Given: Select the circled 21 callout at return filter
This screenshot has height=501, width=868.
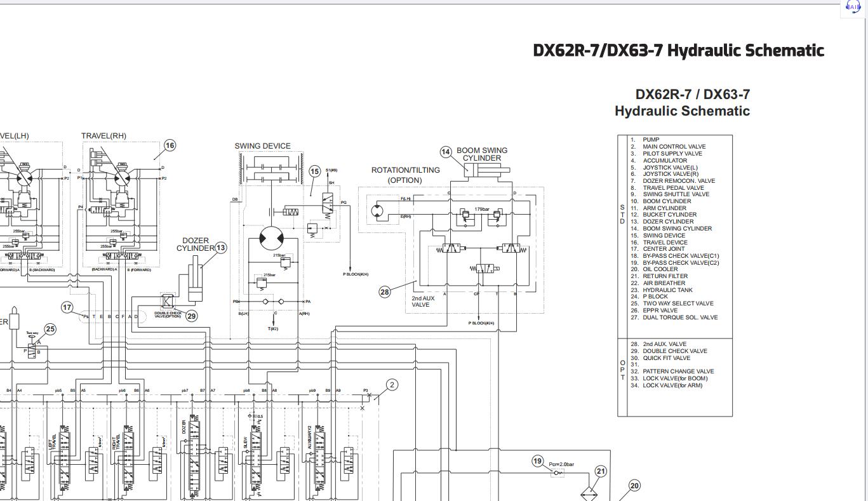Looking at the screenshot, I should [601, 471].
